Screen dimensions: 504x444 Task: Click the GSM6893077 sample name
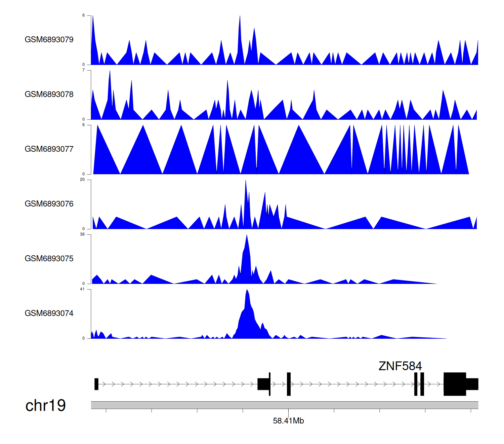(x=49, y=149)
